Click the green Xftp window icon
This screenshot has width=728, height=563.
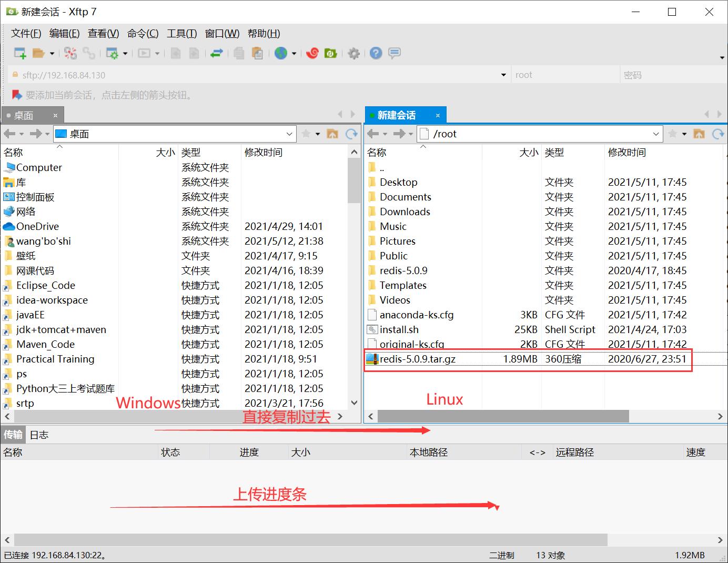pyautogui.click(x=330, y=53)
